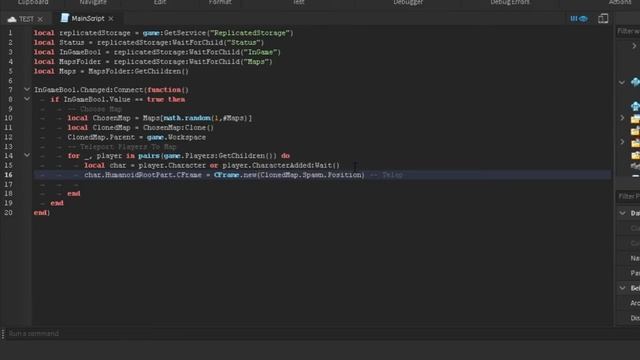Image resolution: width=640 pixels, height=360 pixels.
Task: Click InGameBool.Changed:Connect on line 7
Action: [x=89, y=90]
